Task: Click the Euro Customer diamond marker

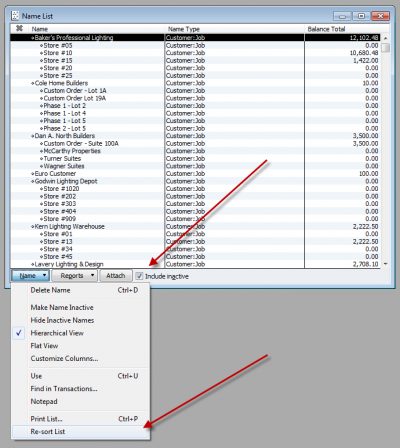Action: tap(33, 174)
